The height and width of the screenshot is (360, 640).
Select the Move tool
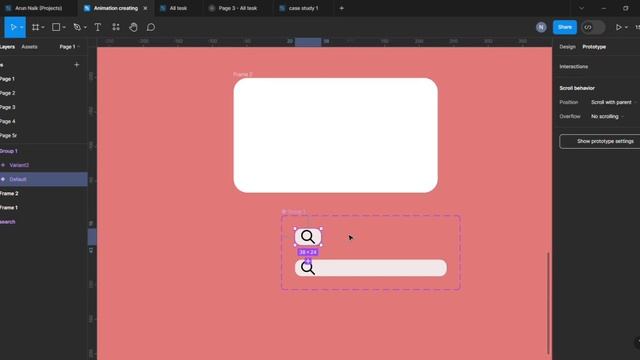point(13,27)
